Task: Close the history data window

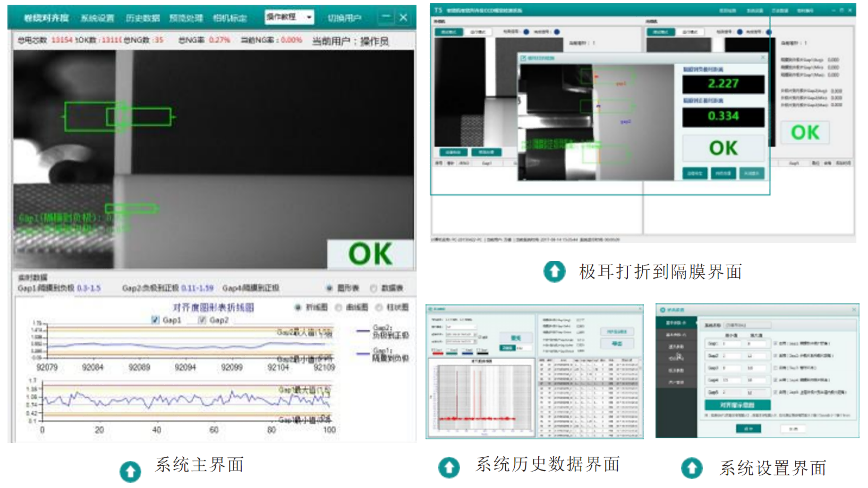Action: point(640,309)
